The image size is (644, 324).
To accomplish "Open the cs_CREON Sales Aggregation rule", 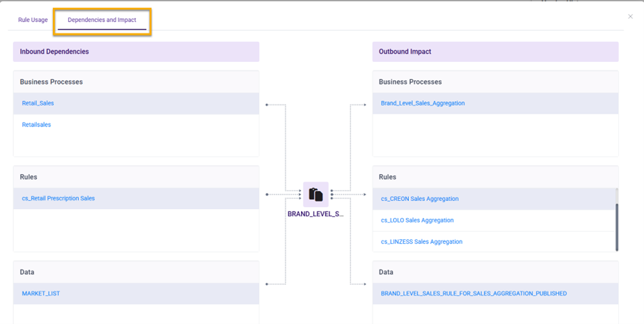I will click(x=419, y=199).
